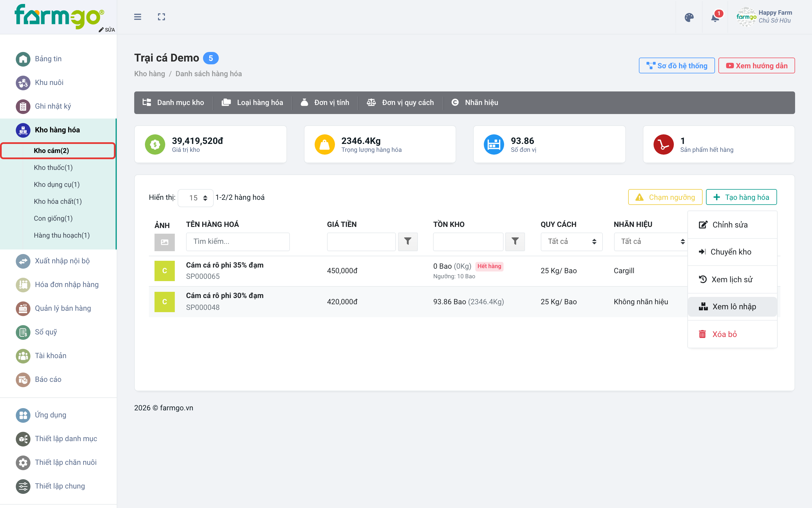The height and width of the screenshot is (508, 812).
Task: Click the pencil SỬA edit logo icon
Action: pos(107,30)
